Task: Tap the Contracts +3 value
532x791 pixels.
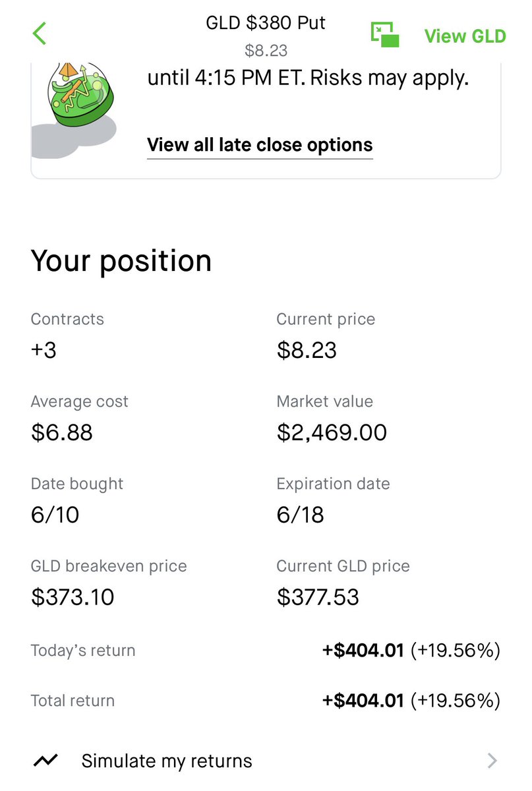Action: [44, 349]
